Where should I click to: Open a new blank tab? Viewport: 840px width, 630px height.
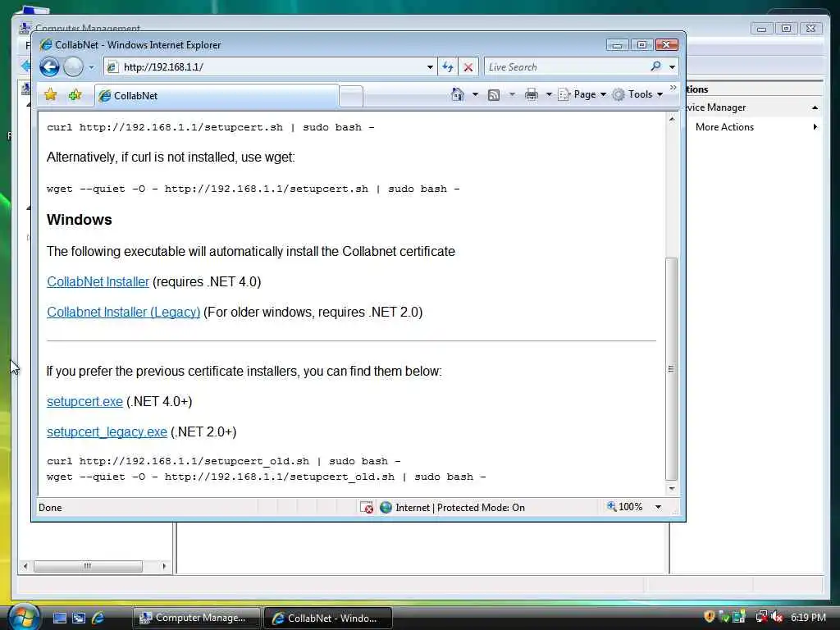pyautogui.click(x=351, y=97)
